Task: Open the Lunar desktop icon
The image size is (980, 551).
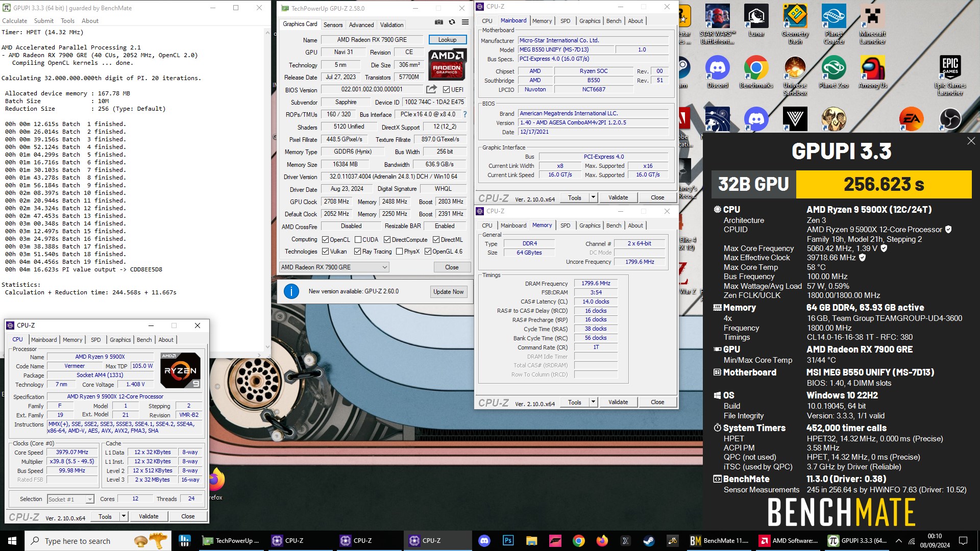Action: [756, 21]
